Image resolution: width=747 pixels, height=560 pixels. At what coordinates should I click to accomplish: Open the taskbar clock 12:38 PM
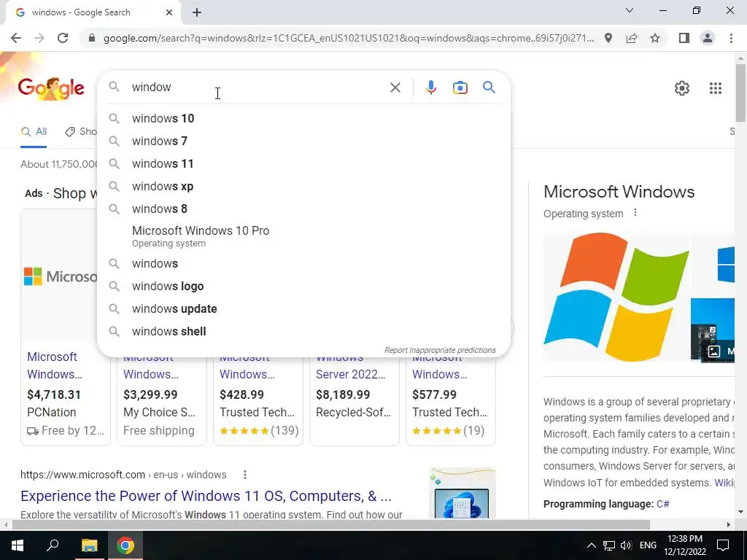(685, 545)
